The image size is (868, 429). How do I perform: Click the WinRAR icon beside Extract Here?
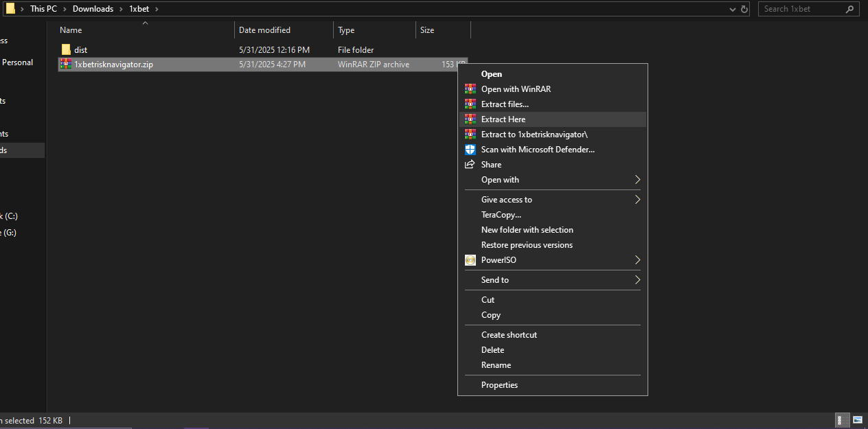pyautogui.click(x=470, y=119)
